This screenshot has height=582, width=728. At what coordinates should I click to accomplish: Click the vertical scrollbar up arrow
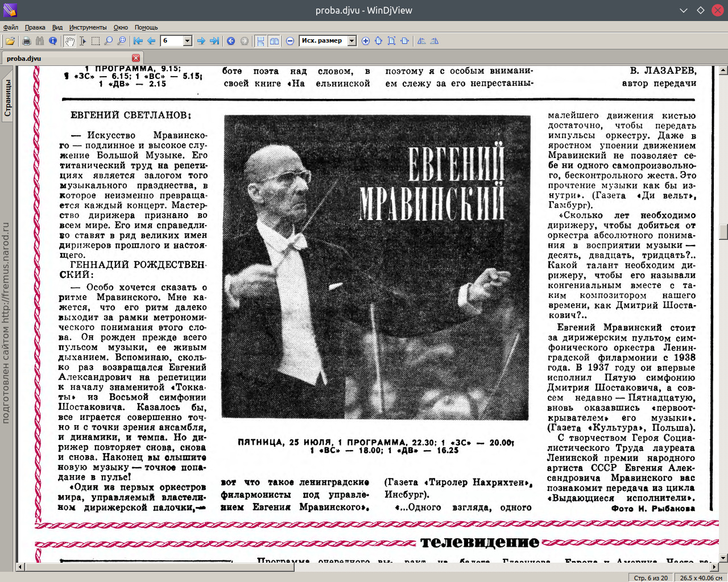(x=723, y=71)
